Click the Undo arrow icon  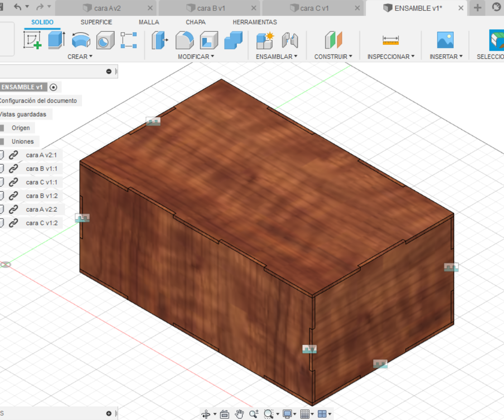pyautogui.click(x=18, y=7)
